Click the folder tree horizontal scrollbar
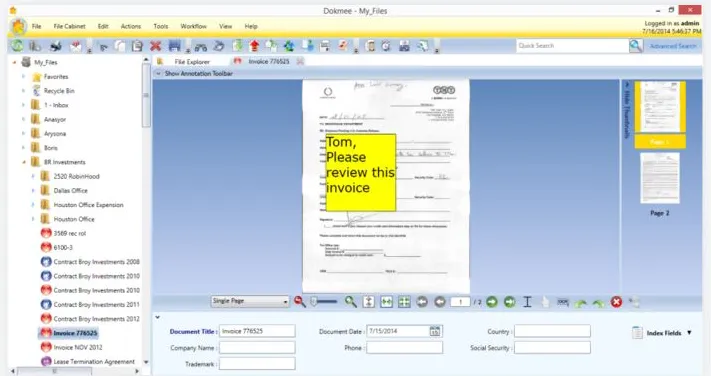 (x=54, y=371)
